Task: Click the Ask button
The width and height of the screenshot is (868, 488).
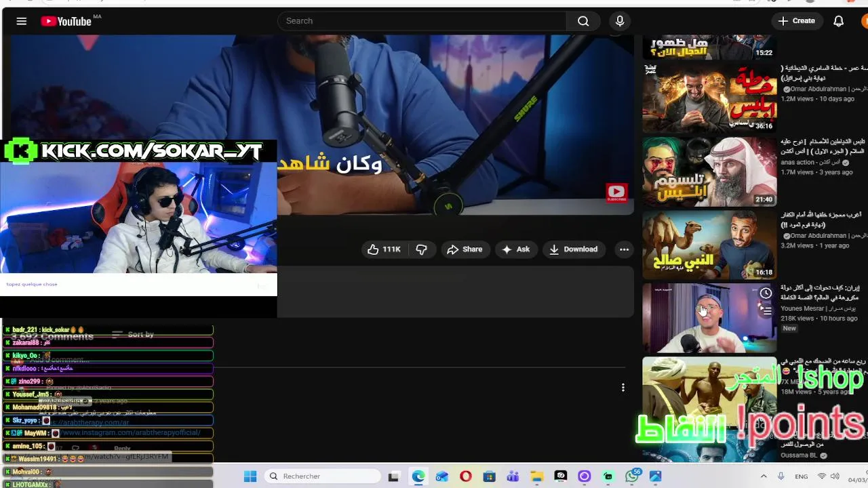Action: coord(515,249)
